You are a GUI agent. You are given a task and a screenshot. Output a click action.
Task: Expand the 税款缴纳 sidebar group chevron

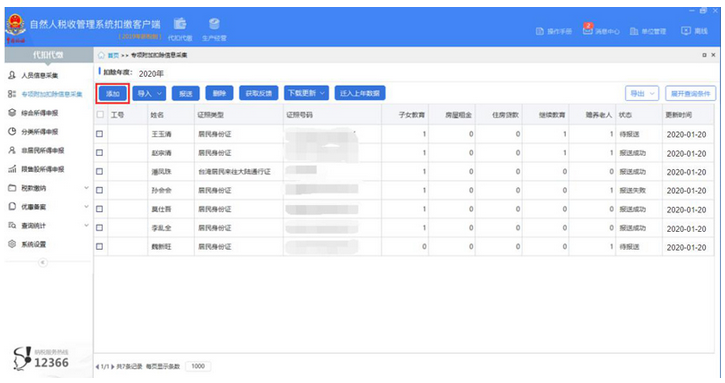(86, 188)
